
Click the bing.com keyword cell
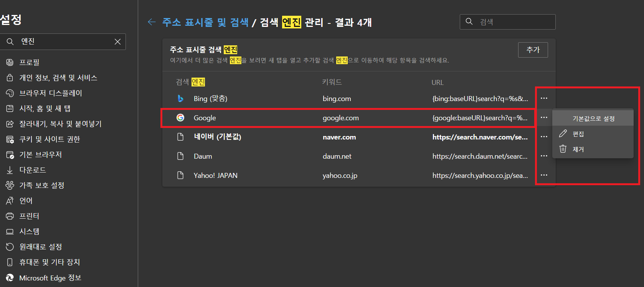[337, 99]
